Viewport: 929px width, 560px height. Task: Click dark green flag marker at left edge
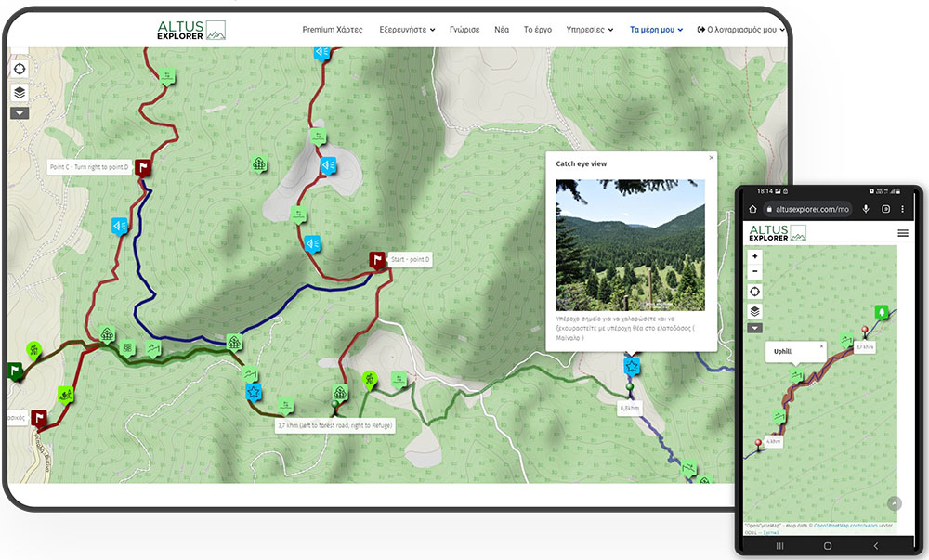(16, 371)
